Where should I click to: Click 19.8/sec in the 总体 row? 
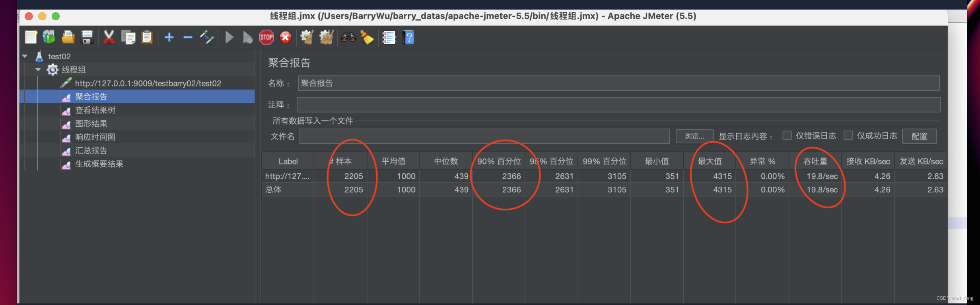[822, 190]
